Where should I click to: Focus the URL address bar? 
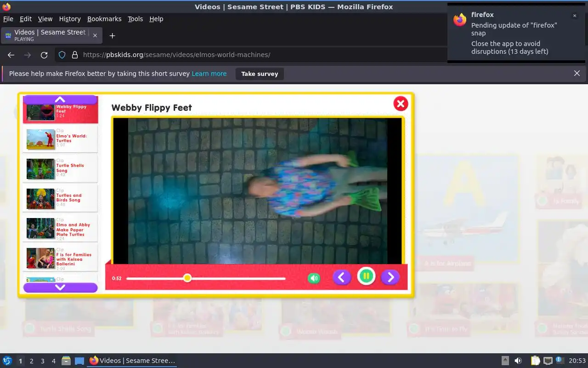[x=262, y=55]
